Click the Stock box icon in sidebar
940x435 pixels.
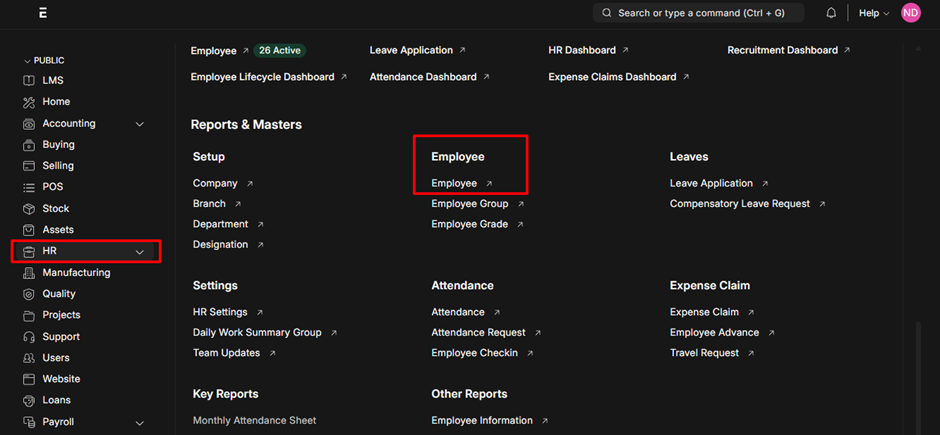click(x=29, y=209)
